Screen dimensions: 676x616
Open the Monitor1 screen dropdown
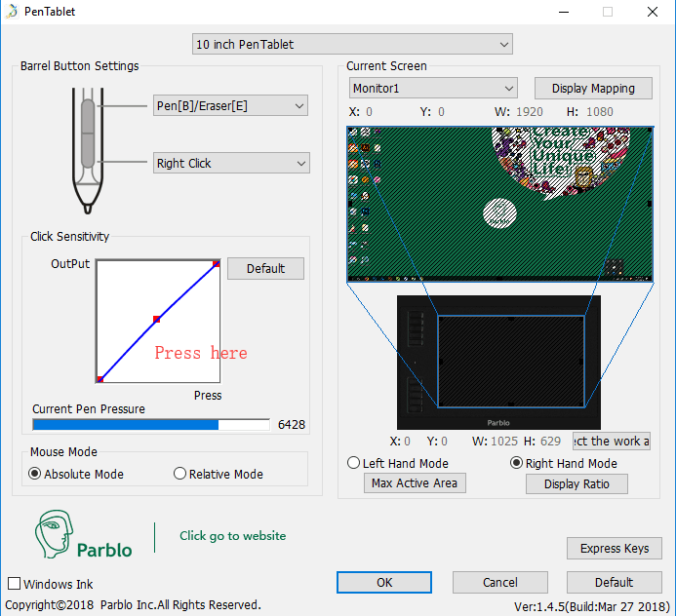coord(433,89)
